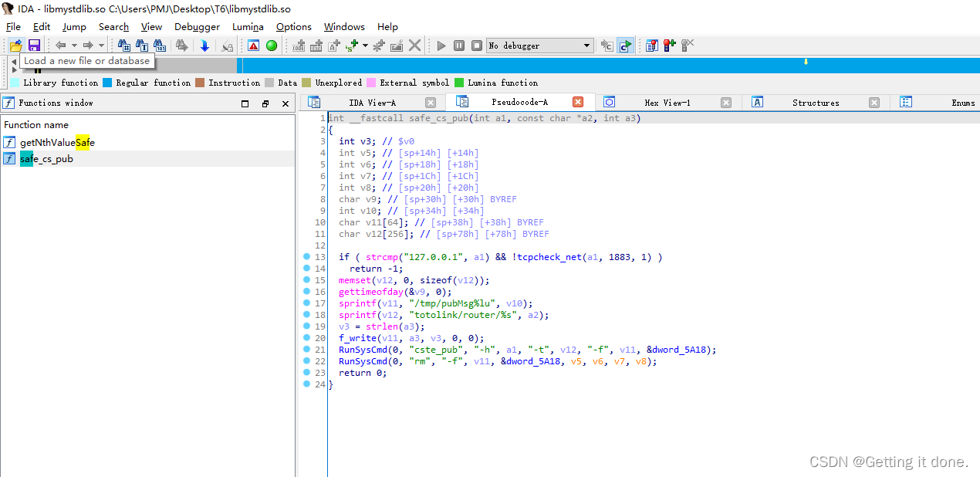The width and height of the screenshot is (980, 477).
Task: Switch to the Hex View-1 tab
Action: point(667,103)
